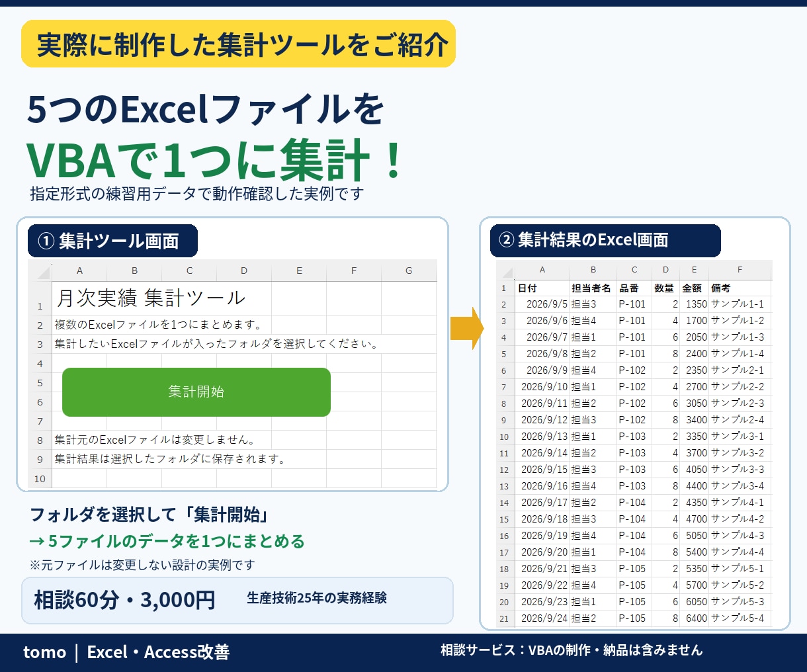Select remark cell サンプル3-4
Viewport: 807px width, 672px height.
[740, 486]
